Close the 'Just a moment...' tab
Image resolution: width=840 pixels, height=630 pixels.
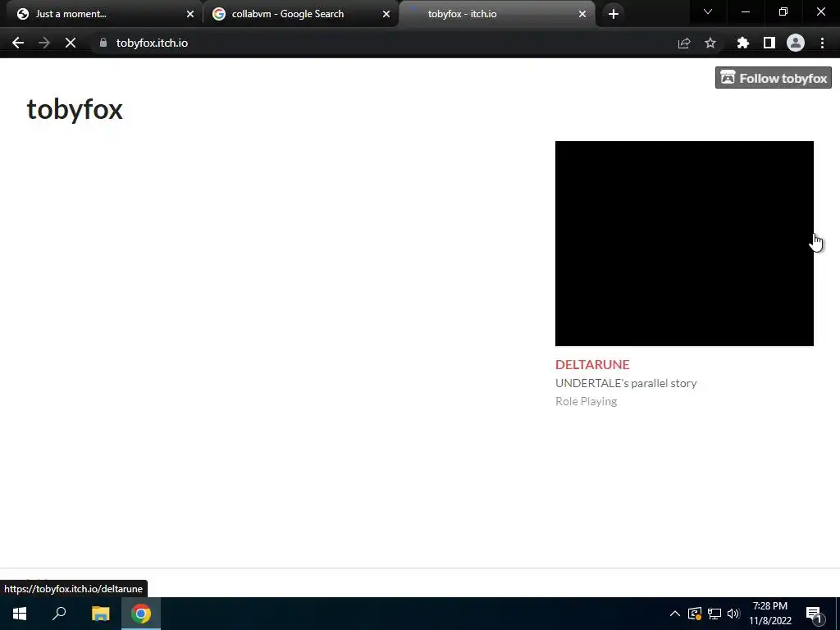pos(190,14)
